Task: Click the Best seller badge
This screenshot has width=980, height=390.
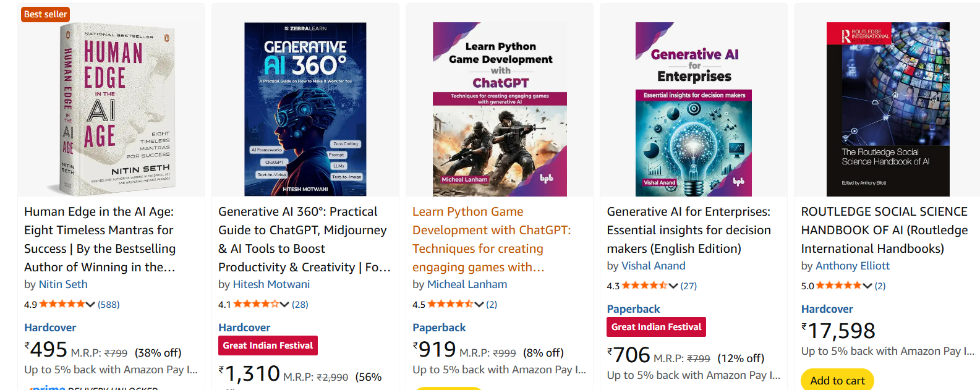Action: point(46,14)
